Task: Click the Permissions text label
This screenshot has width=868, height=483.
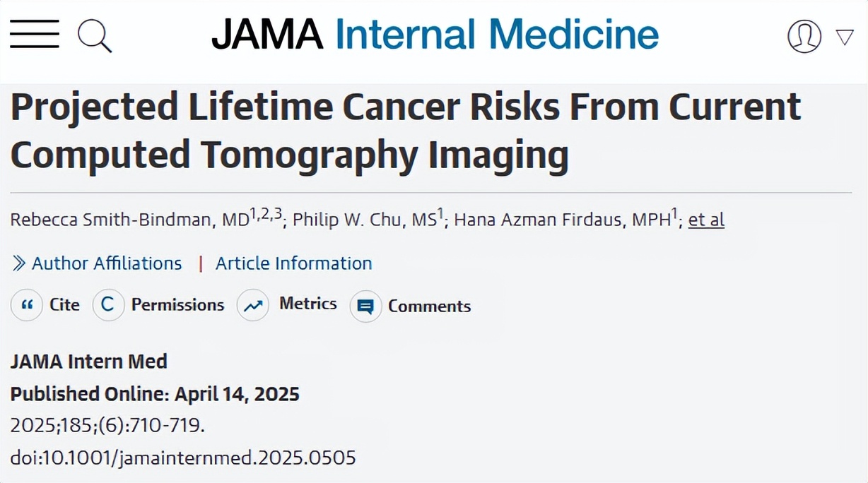Action: pyautogui.click(x=177, y=305)
